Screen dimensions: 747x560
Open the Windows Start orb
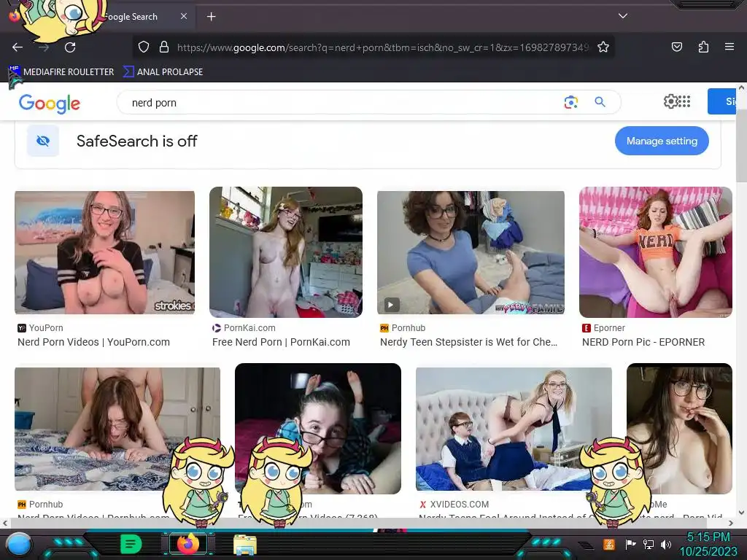(19, 544)
